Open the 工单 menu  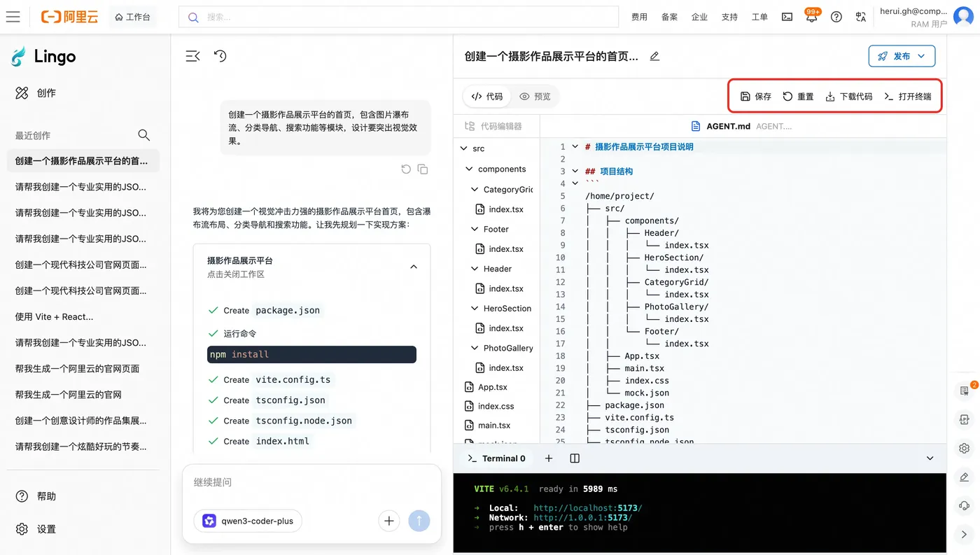point(759,17)
